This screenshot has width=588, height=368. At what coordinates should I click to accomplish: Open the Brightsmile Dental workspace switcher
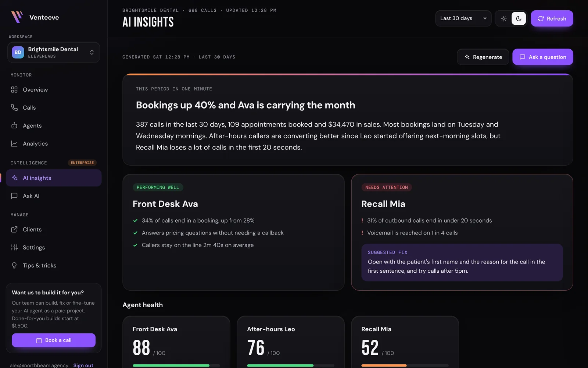point(54,52)
